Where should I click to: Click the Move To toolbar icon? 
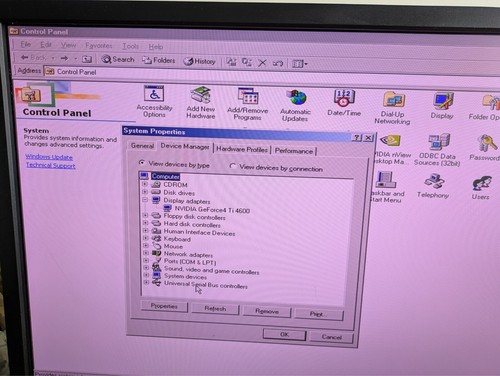[x=231, y=62]
